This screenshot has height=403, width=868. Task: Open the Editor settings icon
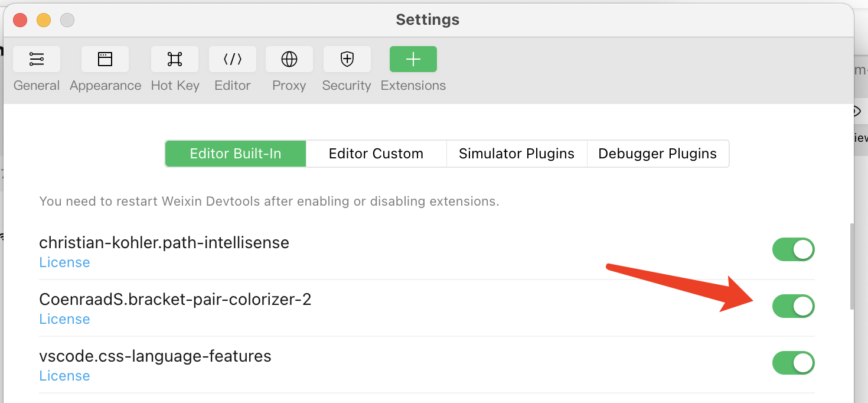[233, 59]
